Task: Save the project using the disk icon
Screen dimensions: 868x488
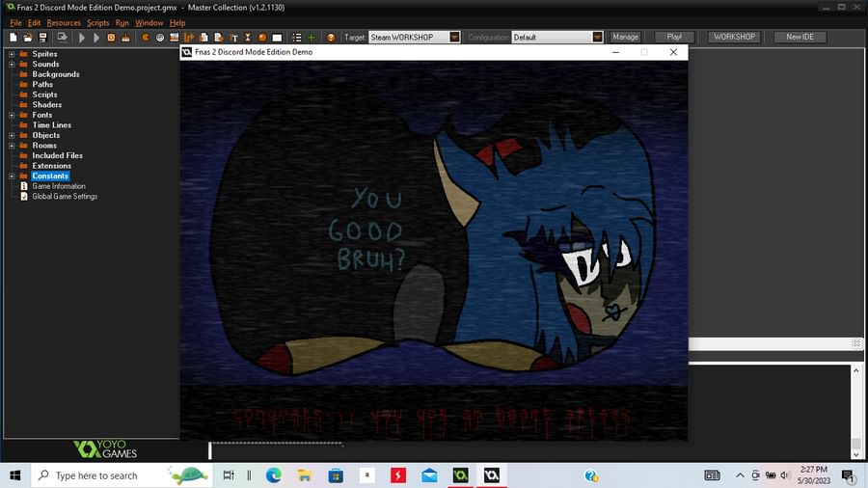Action: pyautogui.click(x=42, y=37)
